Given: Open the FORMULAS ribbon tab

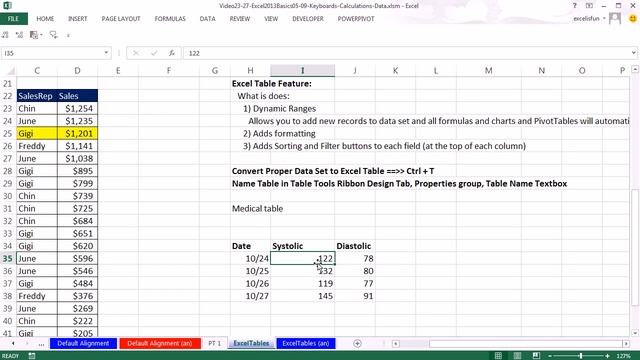Looking at the screenshot, I should pyautogui.click(x=170, y=19).
